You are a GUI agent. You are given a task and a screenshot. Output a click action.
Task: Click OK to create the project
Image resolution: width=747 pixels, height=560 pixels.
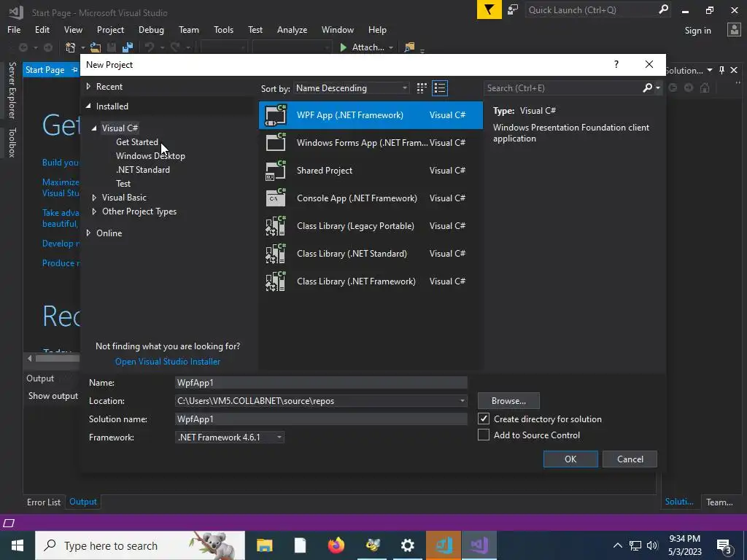(x=570, y=459)
